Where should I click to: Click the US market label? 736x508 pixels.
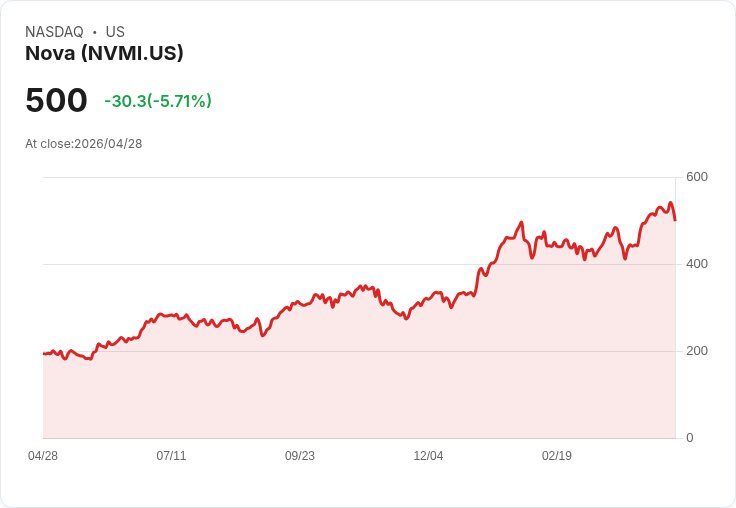tap(115, 32)
